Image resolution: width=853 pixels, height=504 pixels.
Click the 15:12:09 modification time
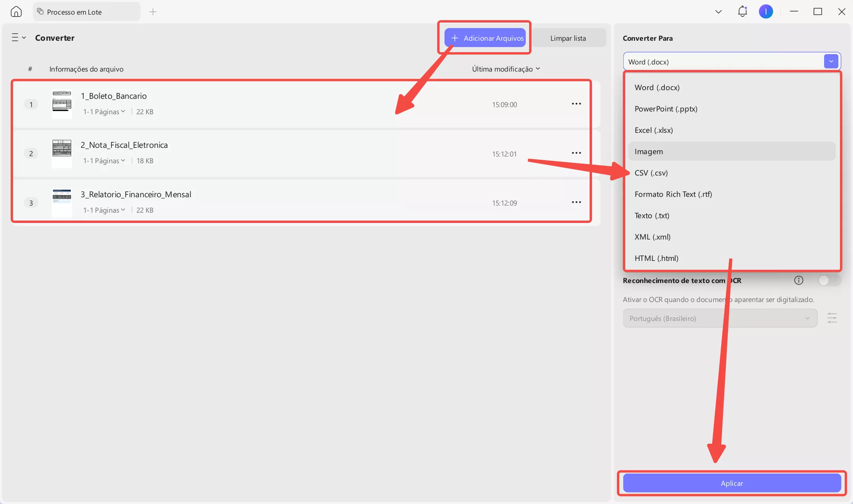coord(504,203)
